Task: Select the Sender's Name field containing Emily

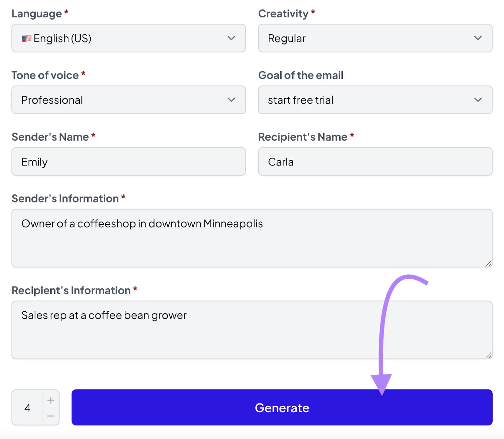Action: coord(128,162)
